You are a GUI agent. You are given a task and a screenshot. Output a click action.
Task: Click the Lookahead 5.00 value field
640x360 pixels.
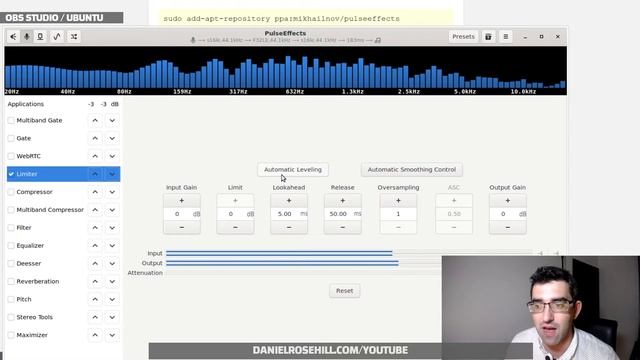(x=289, y=214)
